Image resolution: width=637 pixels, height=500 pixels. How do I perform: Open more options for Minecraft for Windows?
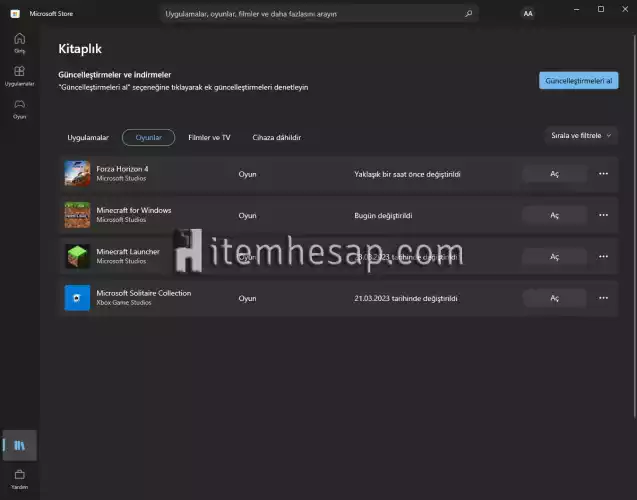pos(603,215)
